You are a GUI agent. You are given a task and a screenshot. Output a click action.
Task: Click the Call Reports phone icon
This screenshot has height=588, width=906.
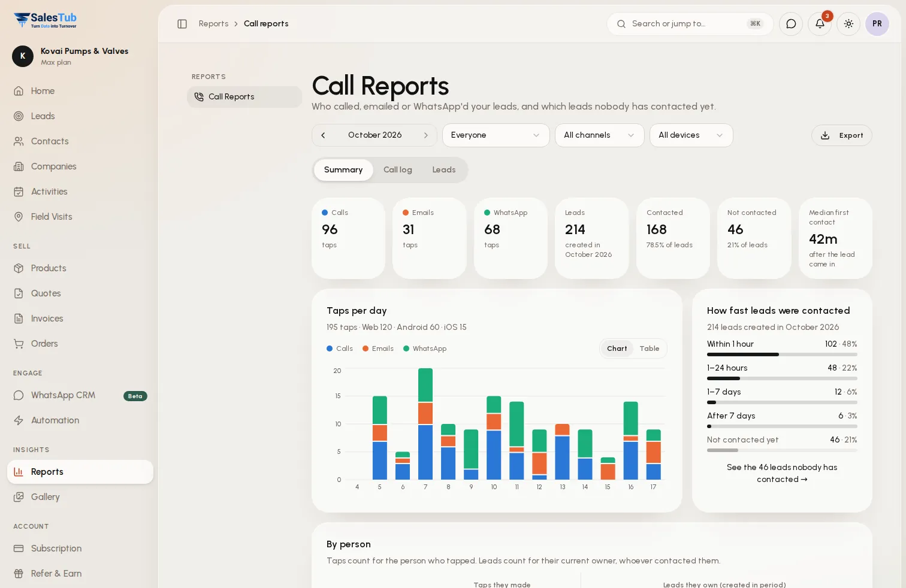(199, 97)
